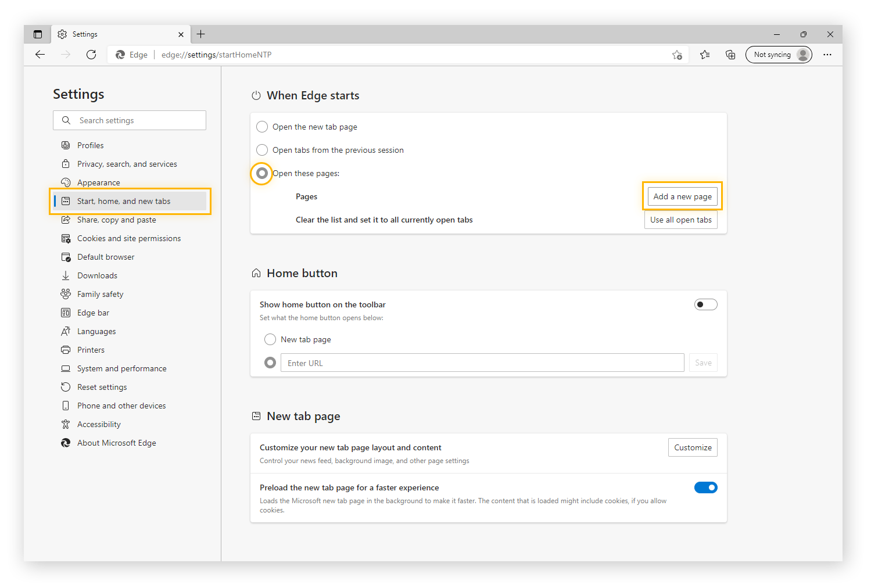Open the Settings and more ellipsis menu

(827, 55)
